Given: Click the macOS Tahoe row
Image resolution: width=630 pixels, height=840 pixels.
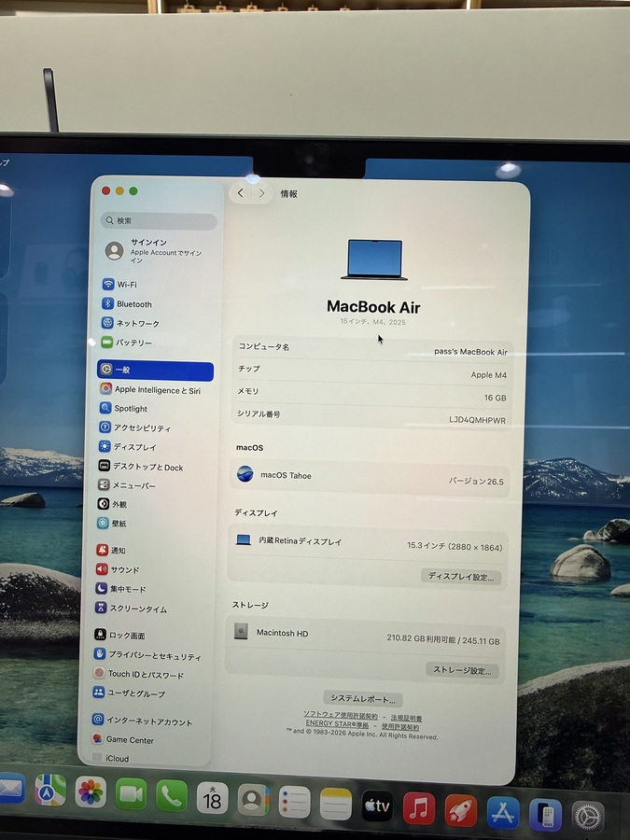Looking at the screenshot, I should 370,477.
